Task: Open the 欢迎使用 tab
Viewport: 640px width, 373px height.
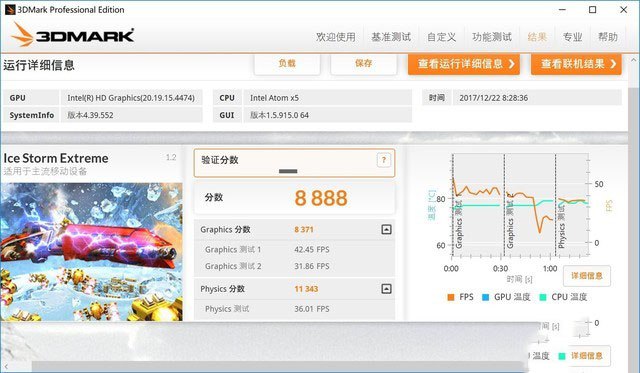Action: [335, 37]
